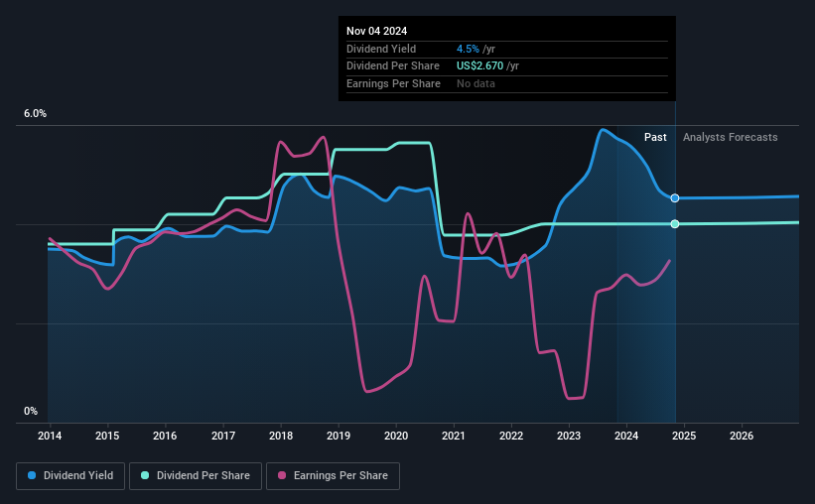
Task: Click the Past section label
Action: click(655, 137)
